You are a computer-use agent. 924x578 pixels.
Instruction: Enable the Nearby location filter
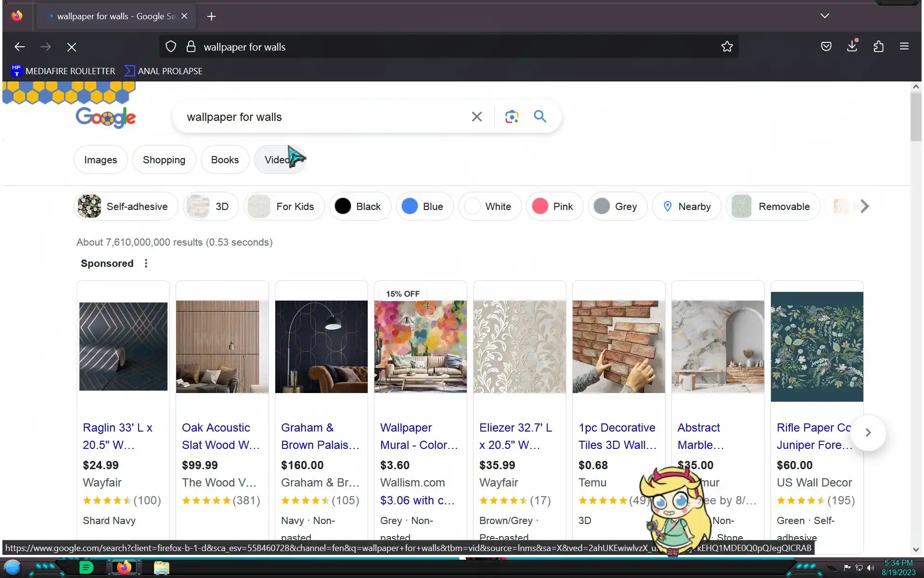click(686, 207)
